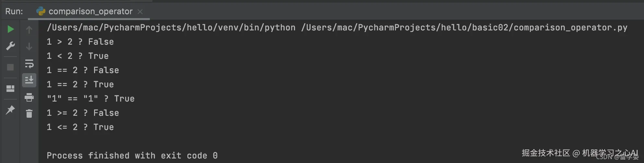
Task: Toggle scroll to end of output
Action: pyautogui.click(x=29, y=80)
